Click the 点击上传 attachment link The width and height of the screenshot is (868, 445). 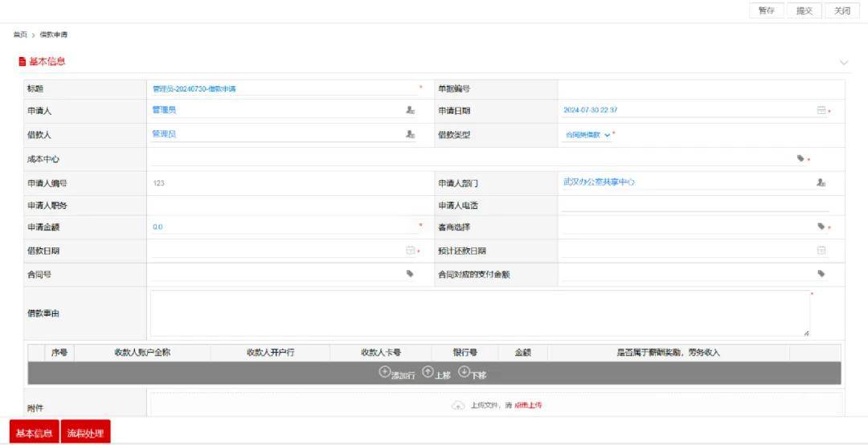(x=528, y=406)
